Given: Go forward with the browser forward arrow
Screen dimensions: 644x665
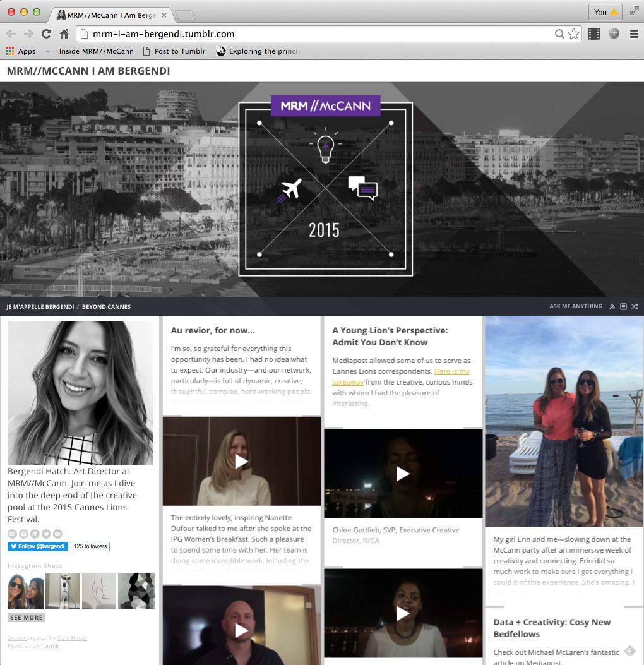Looking at the screenshot, I should point(28,34).
